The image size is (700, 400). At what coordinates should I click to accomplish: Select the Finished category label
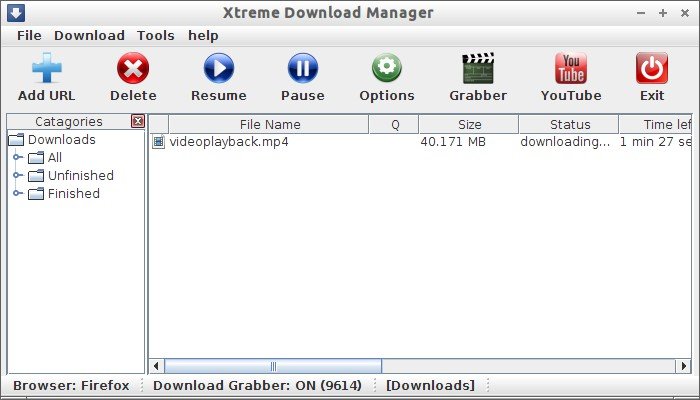coord(74,194)
